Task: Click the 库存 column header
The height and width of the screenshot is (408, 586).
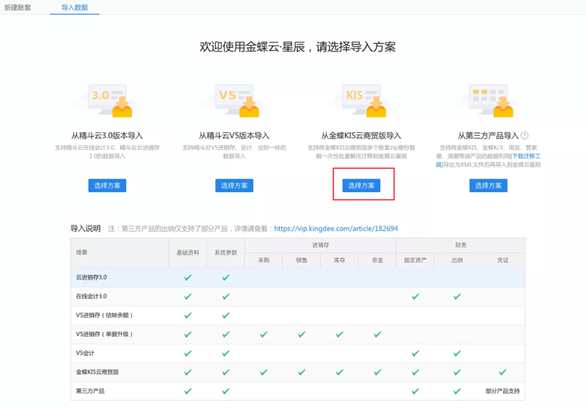Action: click(x=339, y=260)
